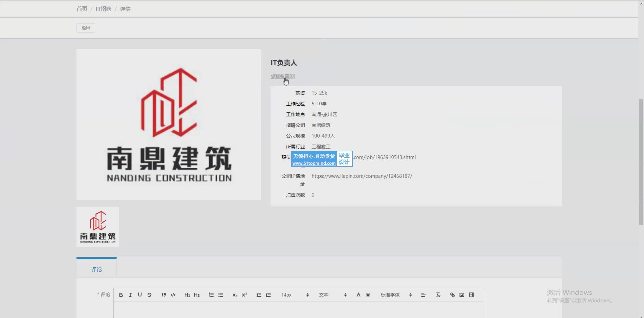Create an ordered list
Screen dimensions: 644x318
[x=211, y=295]
